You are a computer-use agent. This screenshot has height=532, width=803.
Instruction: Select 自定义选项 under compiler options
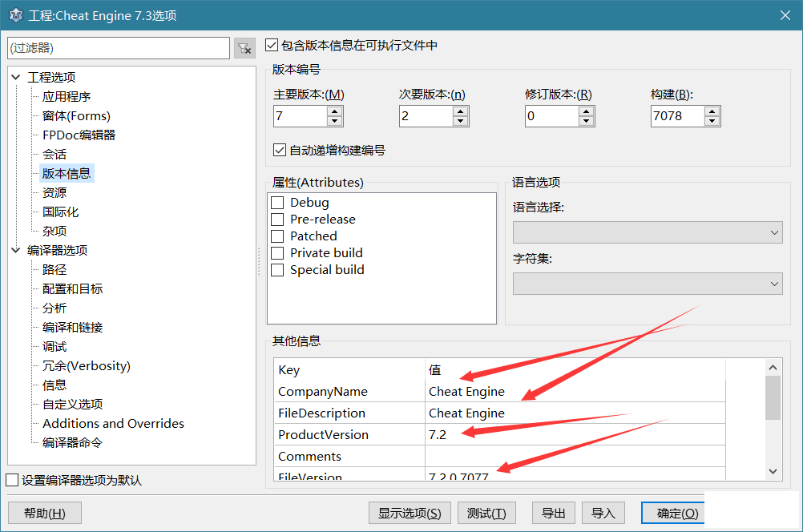pos(73,405)
